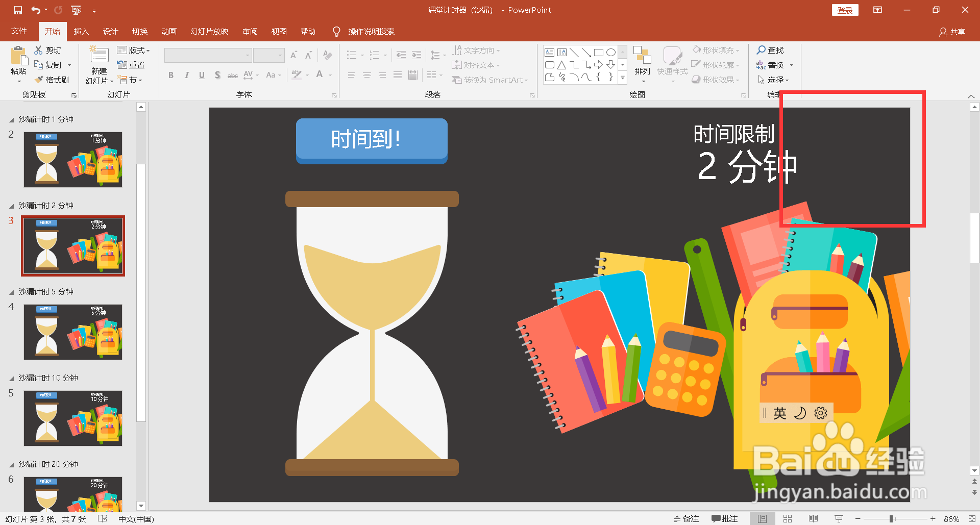
Task: Clear all formatting eraser icon
Action: pyautogui.click(x=328, y=55)
